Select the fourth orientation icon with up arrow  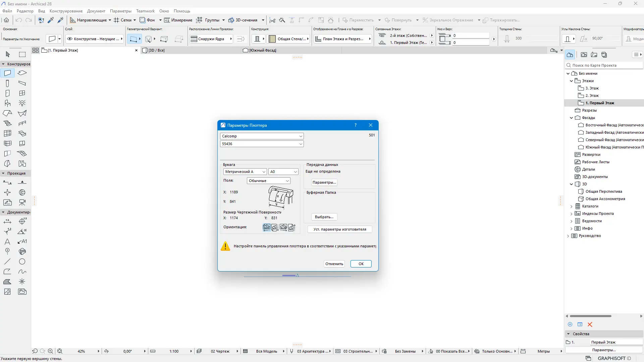pos(291,228)
